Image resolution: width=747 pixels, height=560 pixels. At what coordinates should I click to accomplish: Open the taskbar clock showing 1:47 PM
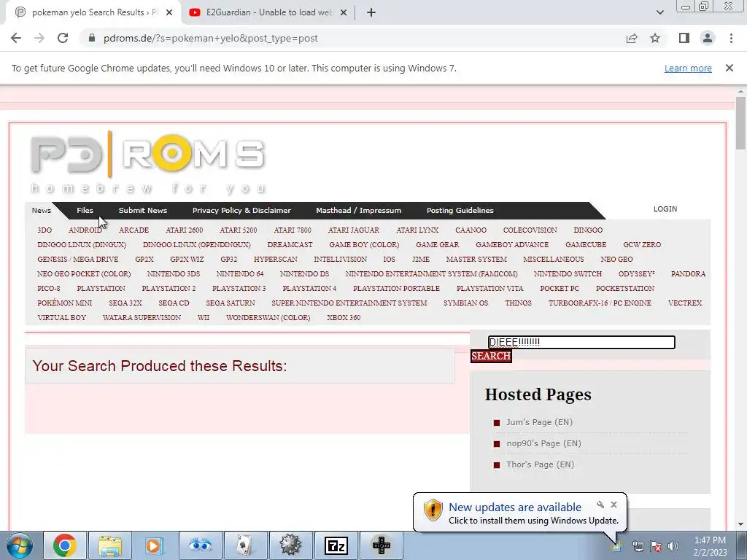click(x=710, y=546)
